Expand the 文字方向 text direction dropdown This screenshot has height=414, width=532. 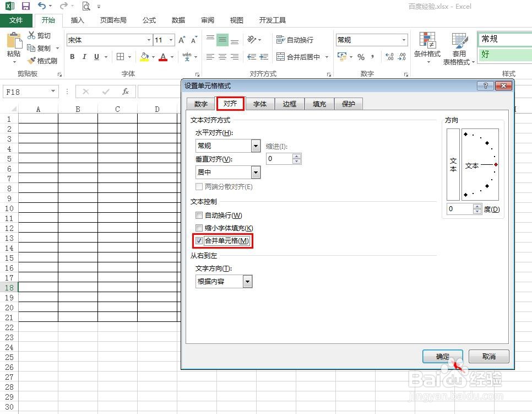click(247, 281)
